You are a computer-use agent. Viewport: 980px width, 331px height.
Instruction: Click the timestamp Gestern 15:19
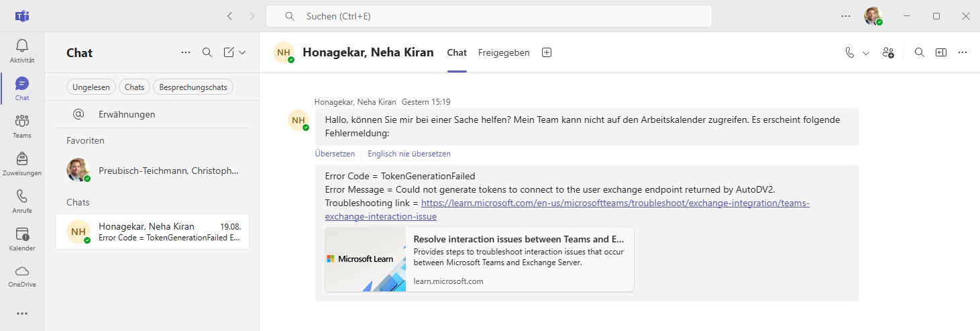tap(426, 102)
